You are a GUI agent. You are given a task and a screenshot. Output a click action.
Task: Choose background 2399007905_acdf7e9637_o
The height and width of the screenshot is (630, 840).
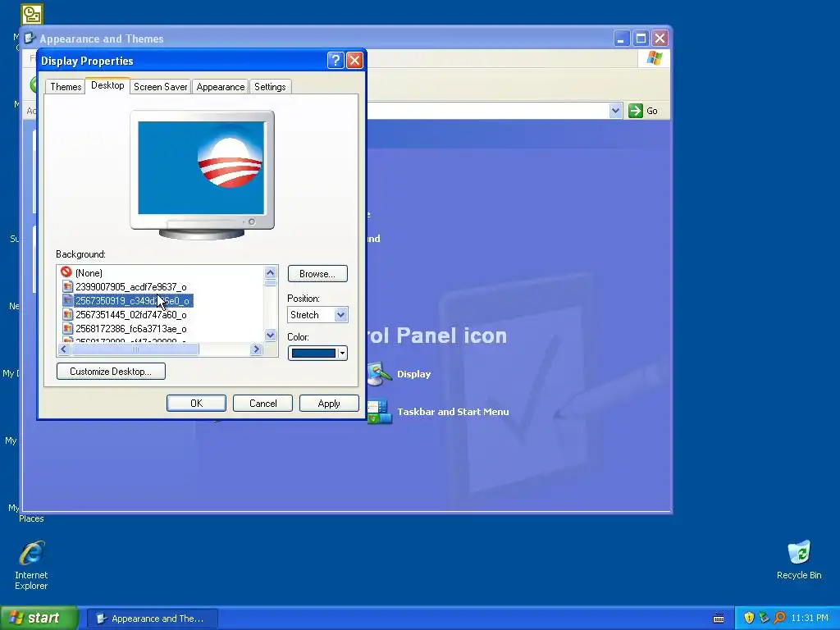130,286
